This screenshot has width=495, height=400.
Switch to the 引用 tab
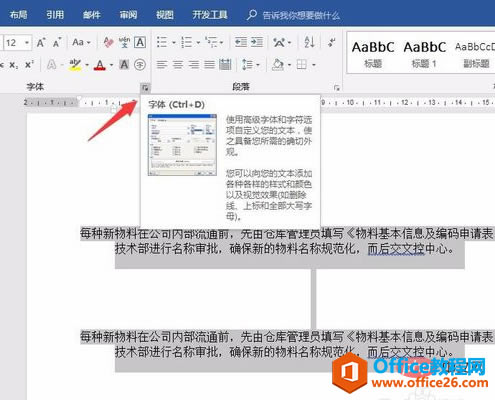(55, 15)
